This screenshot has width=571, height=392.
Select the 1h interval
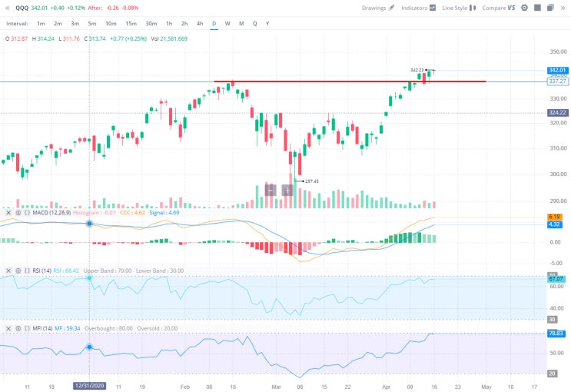169,23
